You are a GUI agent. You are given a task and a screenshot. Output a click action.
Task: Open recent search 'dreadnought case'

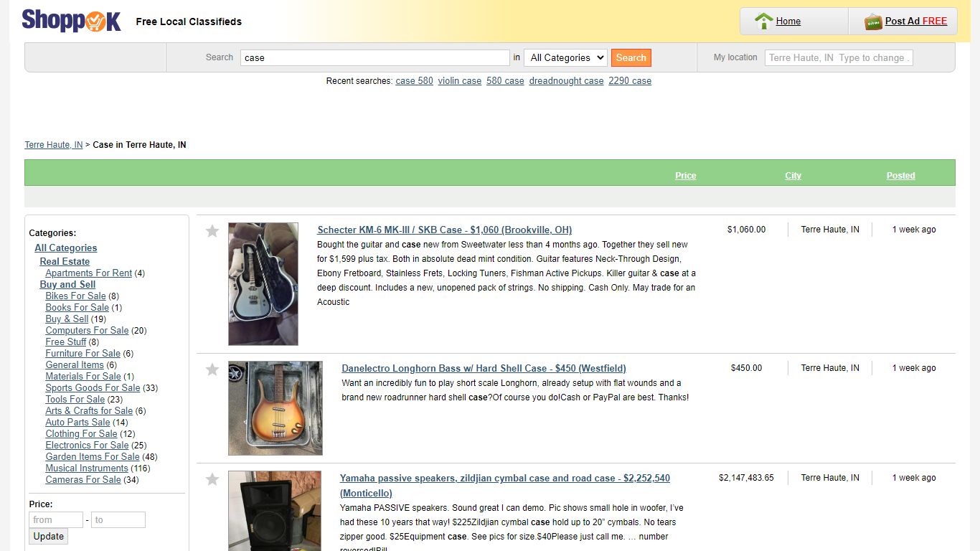click(x=566, y=81)
